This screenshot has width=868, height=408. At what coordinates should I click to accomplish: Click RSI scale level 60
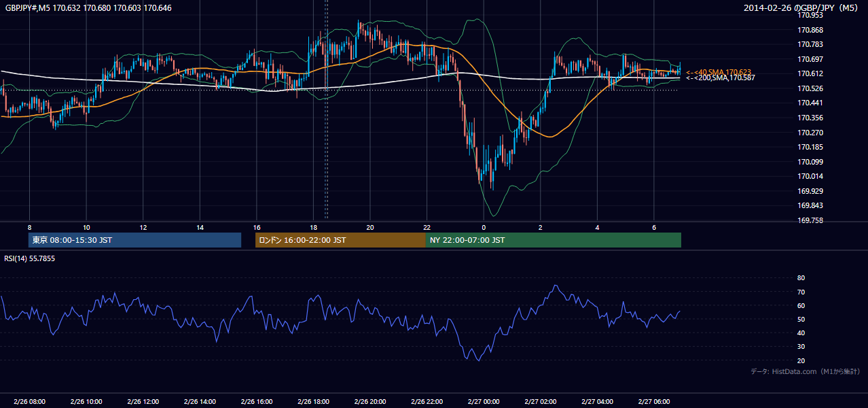click(x=801, y=305)
